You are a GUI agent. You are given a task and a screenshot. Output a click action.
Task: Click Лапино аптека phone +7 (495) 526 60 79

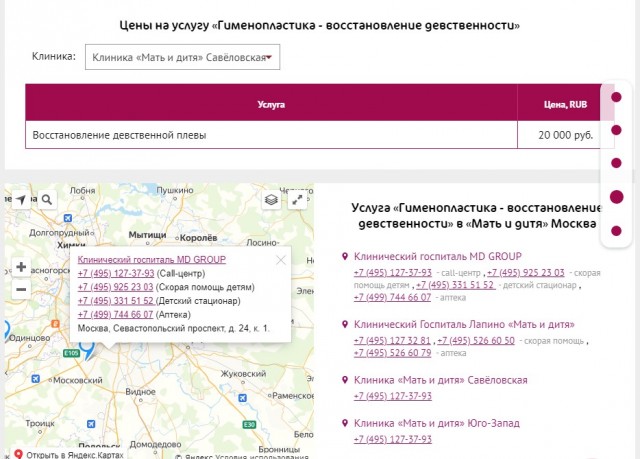(x=392, y=353)
